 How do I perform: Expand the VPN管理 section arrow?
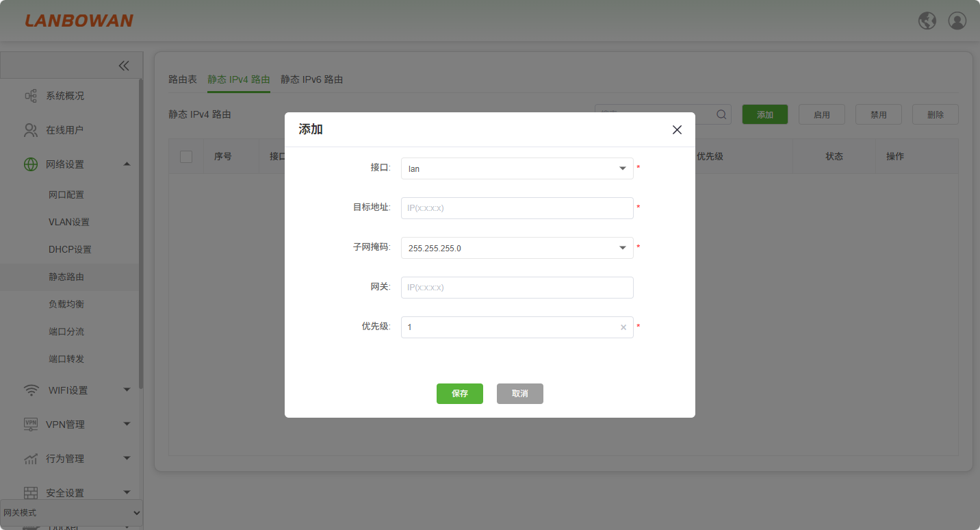127,424
